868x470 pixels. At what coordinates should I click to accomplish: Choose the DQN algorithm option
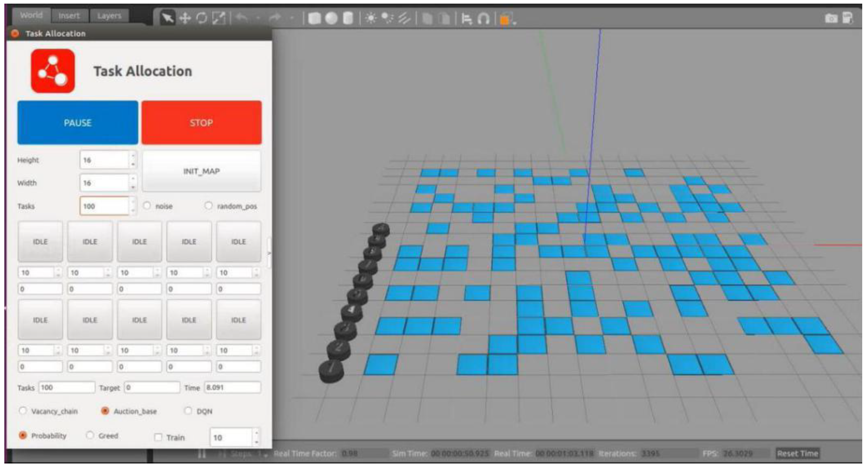(x=188, y=411)
